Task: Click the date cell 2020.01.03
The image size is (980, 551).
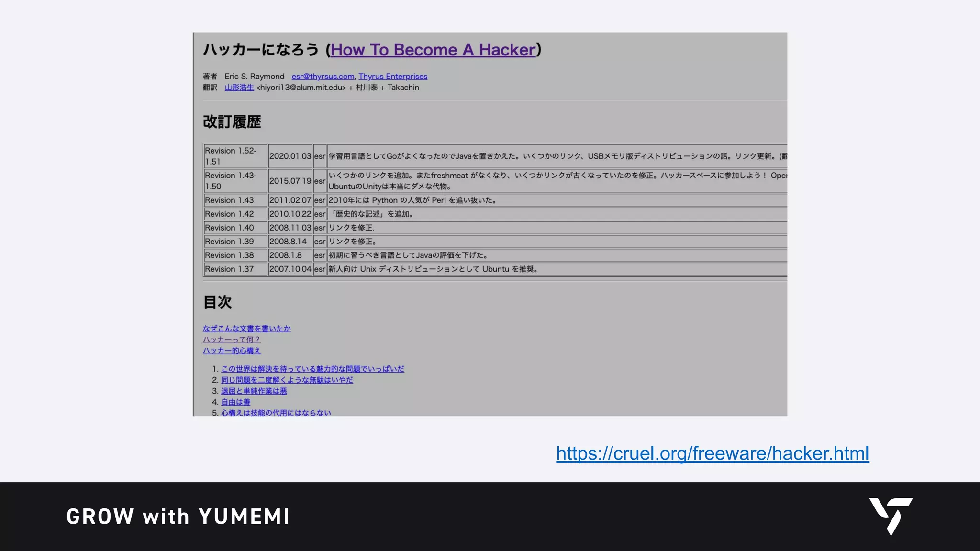Action: pos(290,156)
